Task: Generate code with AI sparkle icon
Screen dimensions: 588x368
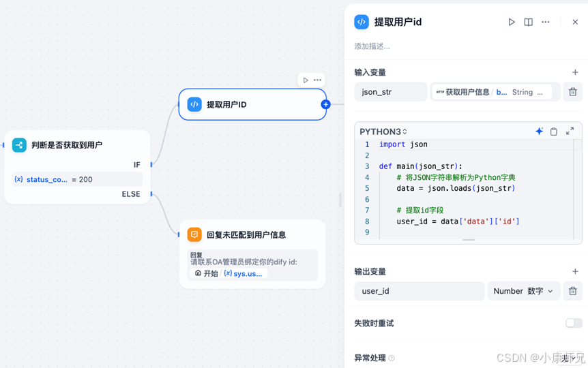Action: [540, 131]
